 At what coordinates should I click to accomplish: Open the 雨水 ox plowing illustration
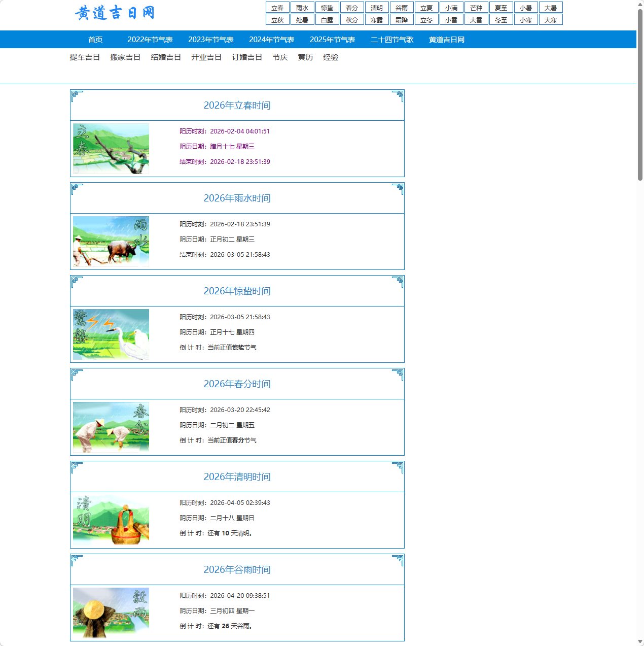[x=111, y=242]
